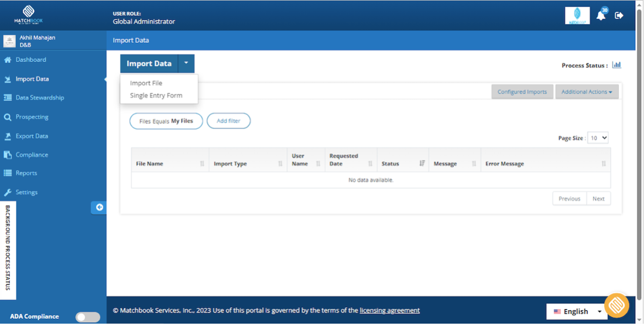Viewport: 644px width, 326px height.
Task: Click the Next pagination button
Action: click(598, 199)
